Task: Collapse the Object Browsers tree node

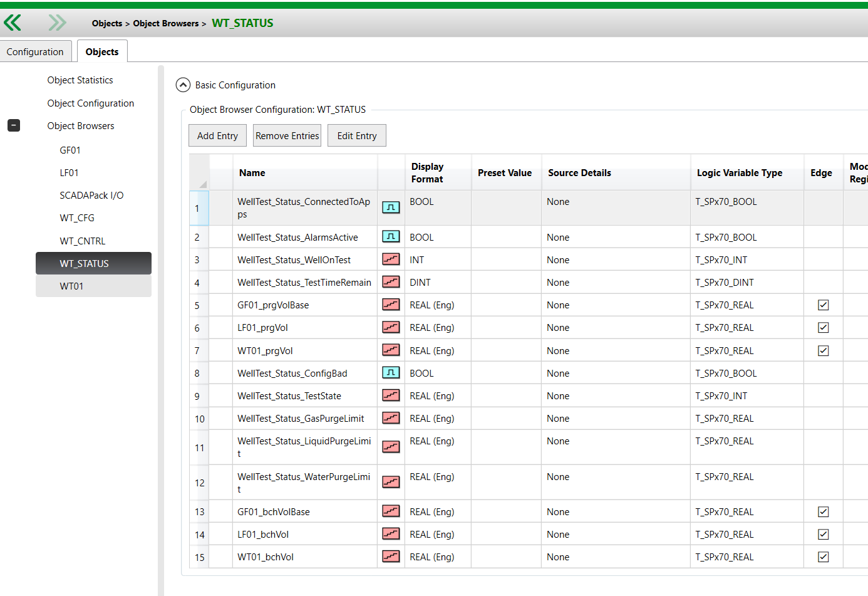Action: tap(14, 126)
